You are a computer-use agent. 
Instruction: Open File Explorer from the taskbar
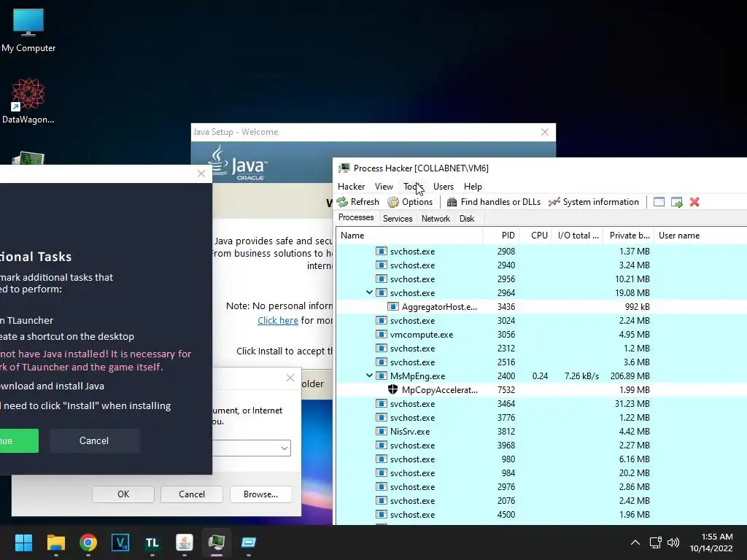tap(55, 542)
